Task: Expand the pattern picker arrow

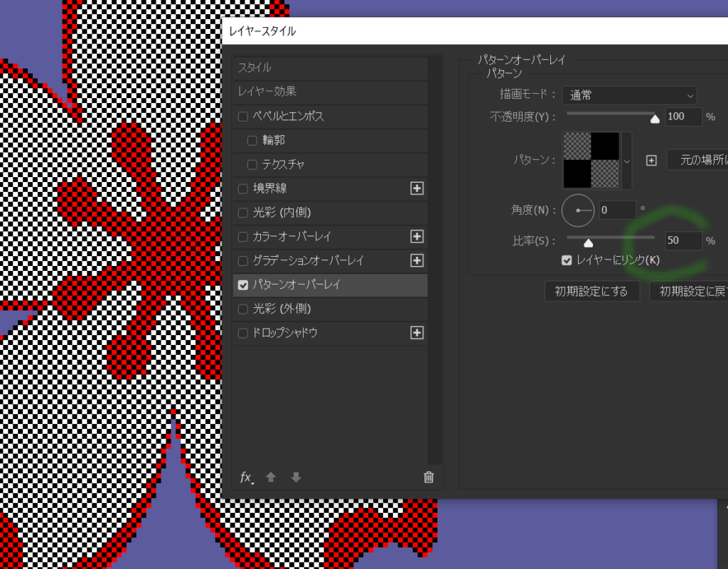Action: click(x=626, y=161)
